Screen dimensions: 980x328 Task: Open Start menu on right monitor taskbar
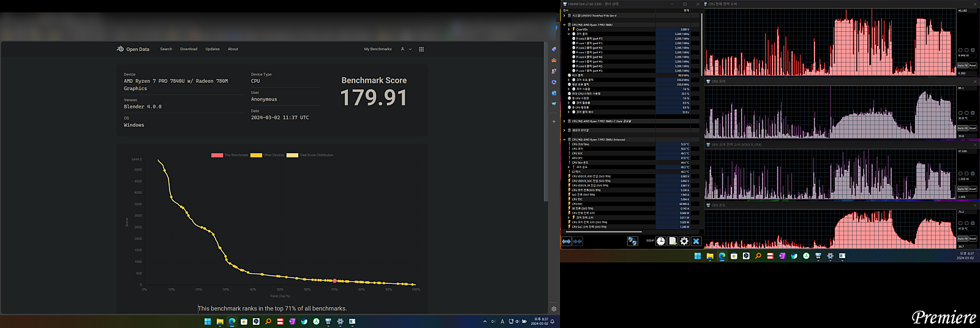point(698,256)
